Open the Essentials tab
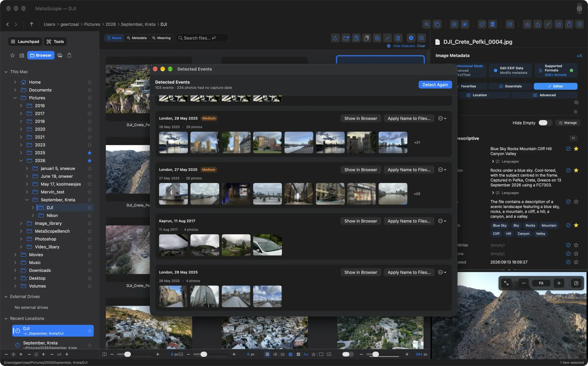Screen dimensions: 588x366 [511, 86]
